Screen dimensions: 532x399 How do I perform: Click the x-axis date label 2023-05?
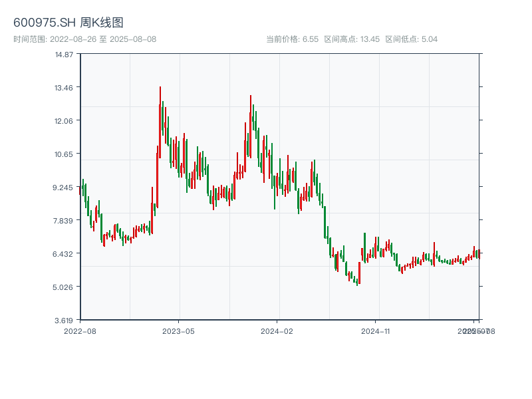click(x=178, y=331)
